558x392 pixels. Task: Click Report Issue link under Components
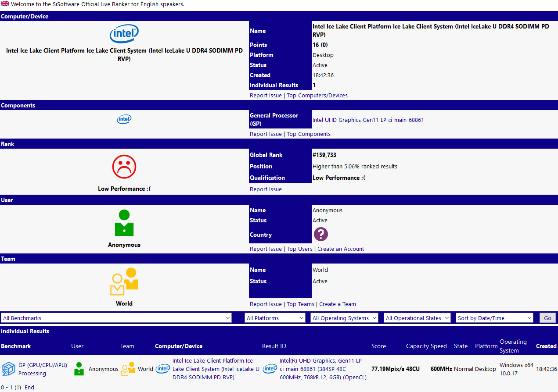coord(266,134)
